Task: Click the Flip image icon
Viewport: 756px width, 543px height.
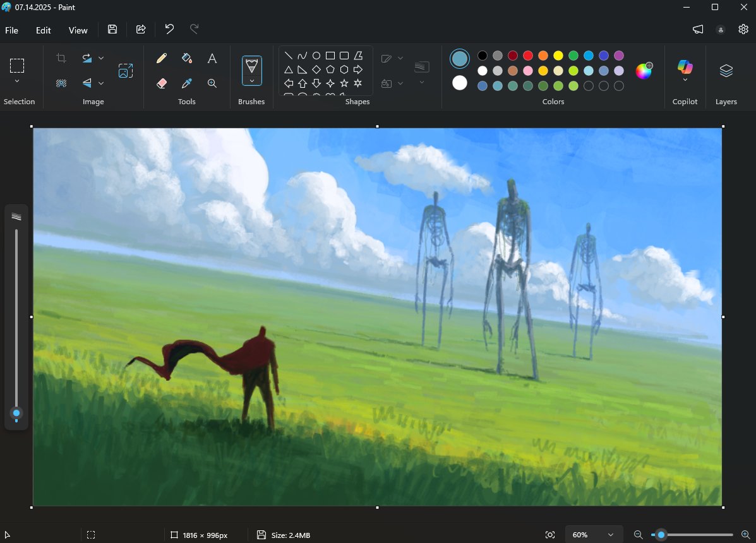Action: point(87,83)
